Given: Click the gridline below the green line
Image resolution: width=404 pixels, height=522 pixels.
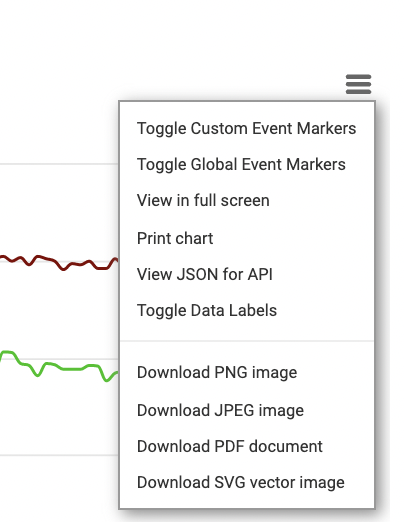Looking at the screenshot, I should (x=59, y=455).
